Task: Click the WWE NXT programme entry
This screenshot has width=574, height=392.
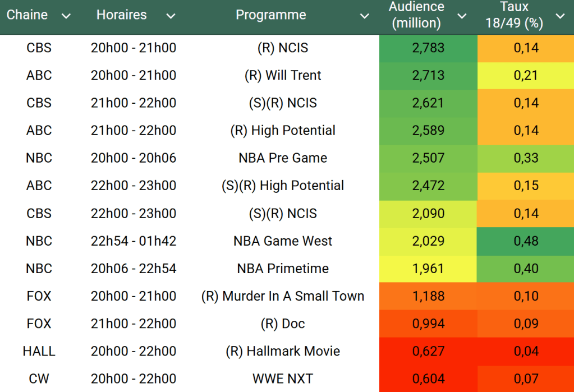Action: coord(283,379)
